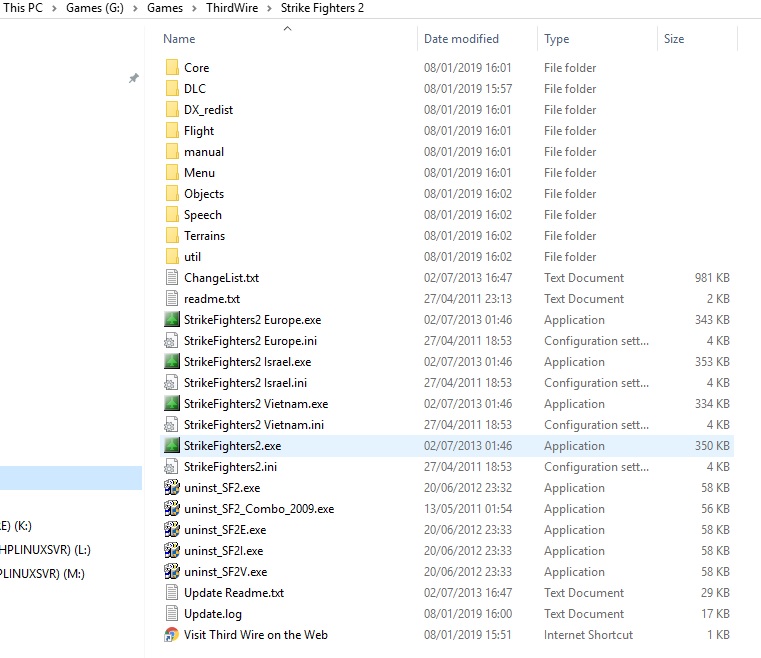Click the pin icon in the navigation pane

coord(134,78)
